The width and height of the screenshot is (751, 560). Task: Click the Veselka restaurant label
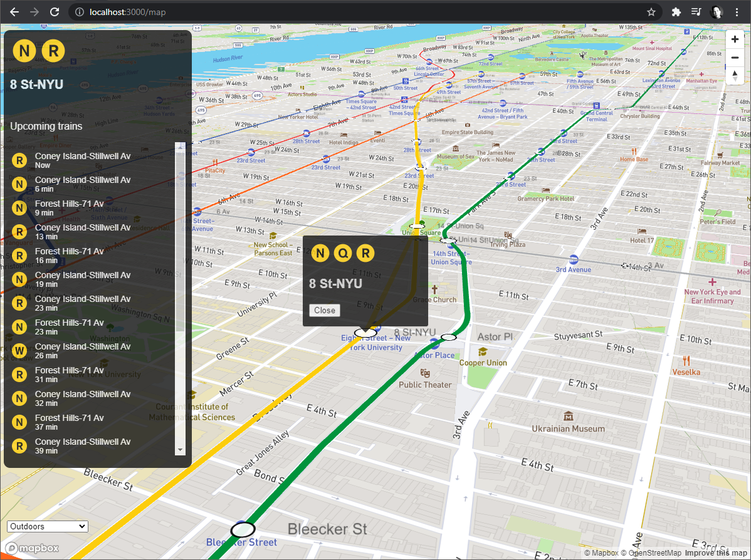click(686, 372)
